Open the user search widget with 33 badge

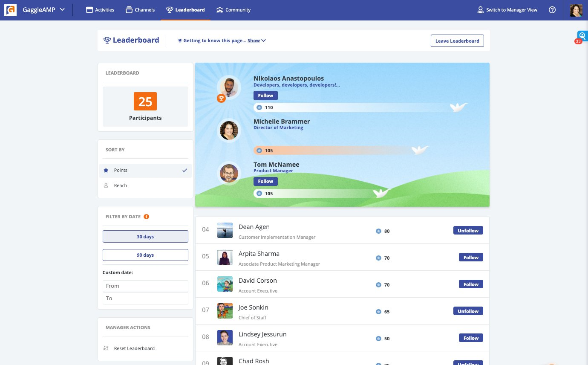point(582,36)
